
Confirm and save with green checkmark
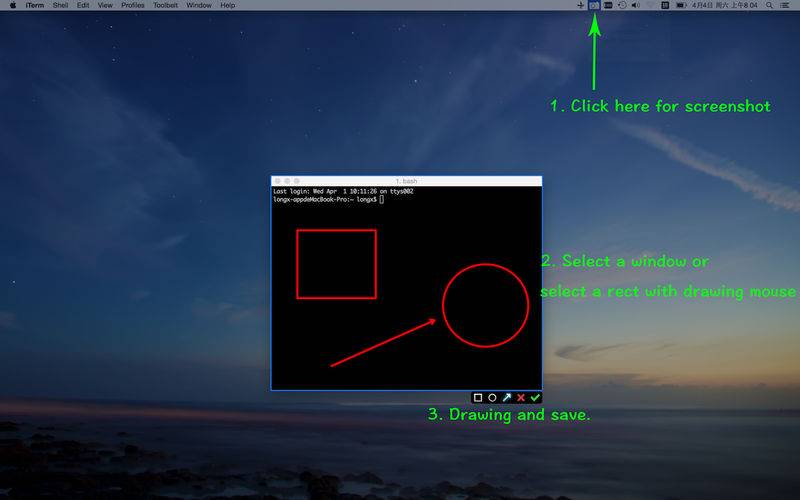click(x=535, y=398)
